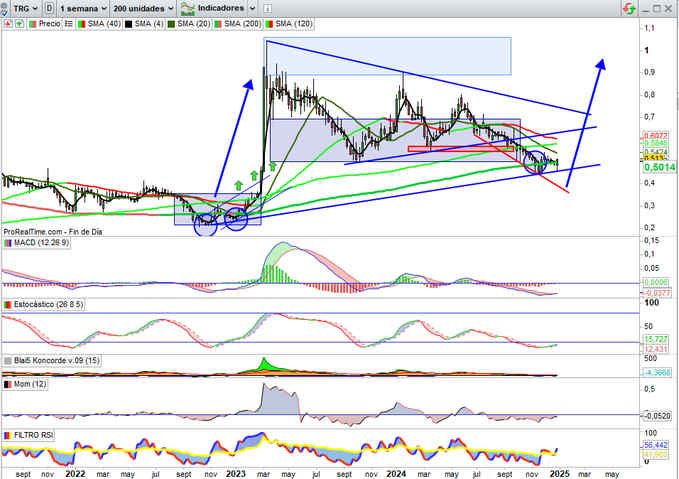Open SMA (4) indicator settings
Screen dimensions: 679x479
149,24
